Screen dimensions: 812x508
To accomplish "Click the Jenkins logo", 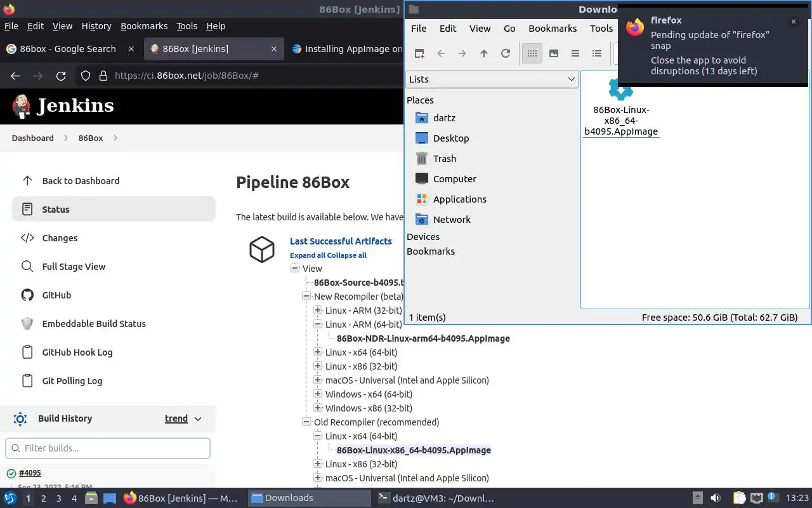I will coord(63,106).
